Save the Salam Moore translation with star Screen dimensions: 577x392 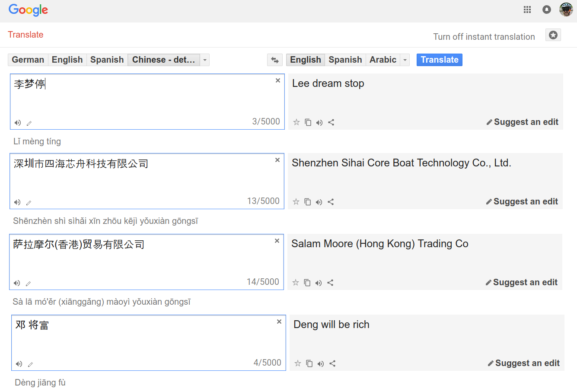pyautogui.click(x=296, y=283)
